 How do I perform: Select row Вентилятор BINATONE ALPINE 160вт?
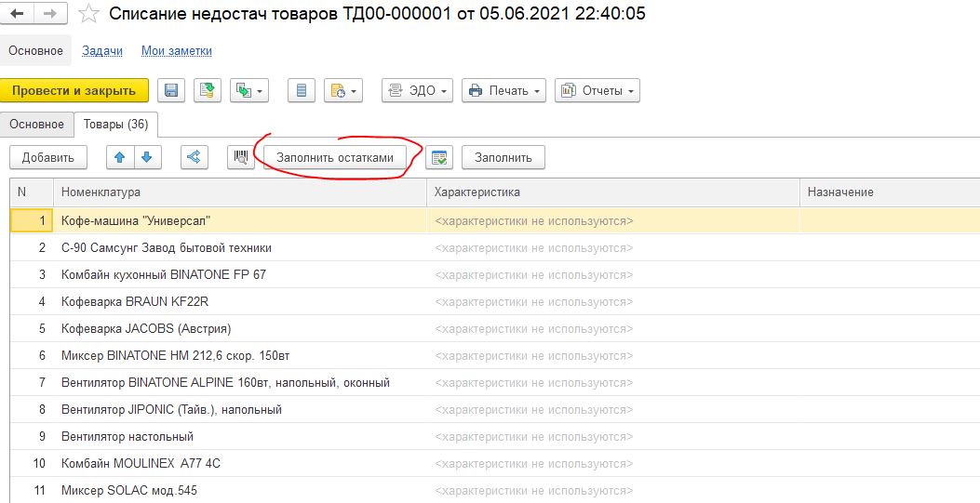[x=495, y=382]
